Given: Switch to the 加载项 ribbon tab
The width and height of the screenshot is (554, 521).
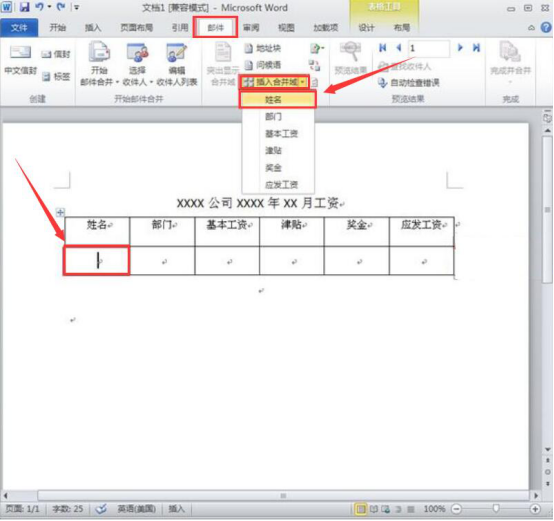Looking at the screenshot, I should pyautogui.click(x=325, y=28).
